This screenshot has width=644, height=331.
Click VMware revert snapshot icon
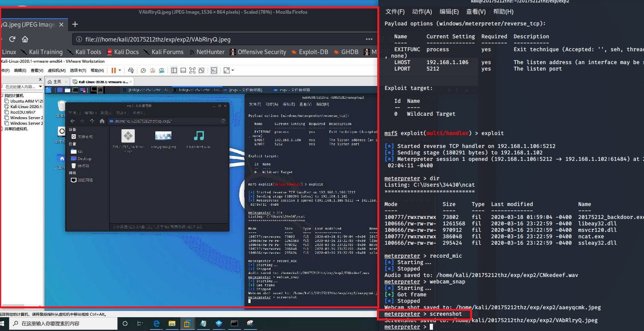tap(153, 71)
